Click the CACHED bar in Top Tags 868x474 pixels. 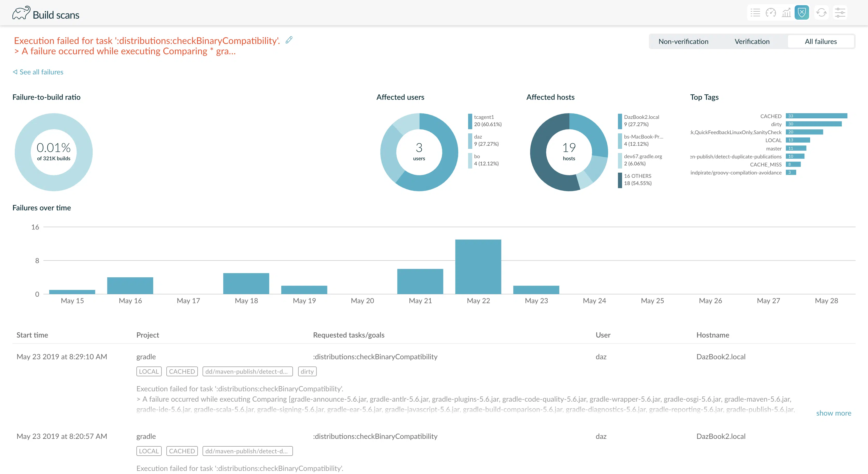(816, 116)
